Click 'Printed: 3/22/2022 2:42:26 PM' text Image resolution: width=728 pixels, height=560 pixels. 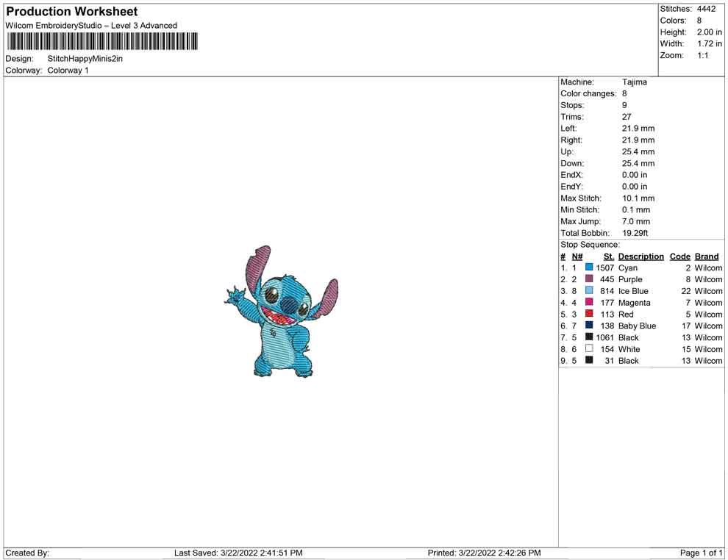pos(484,553)
